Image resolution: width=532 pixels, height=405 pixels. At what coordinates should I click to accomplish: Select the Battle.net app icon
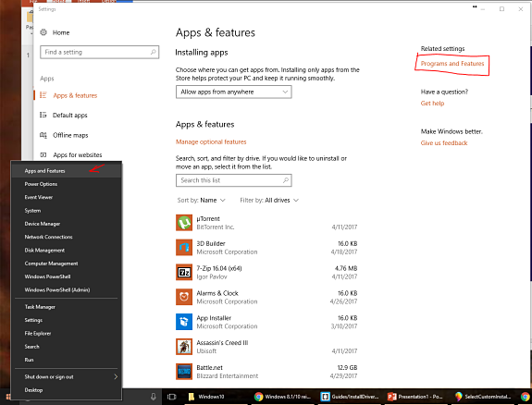pyautogui.click(x=184, y=372)
